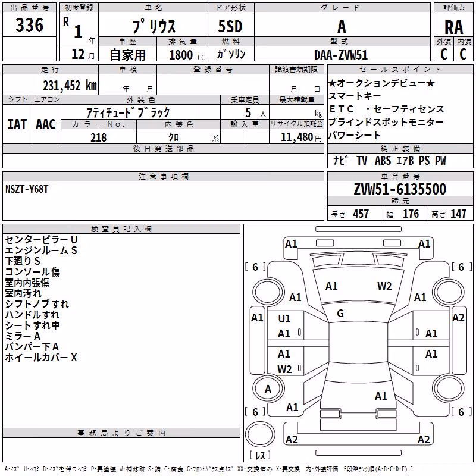
Task: Select the RA evaluation score box
Action: point(453,27)
